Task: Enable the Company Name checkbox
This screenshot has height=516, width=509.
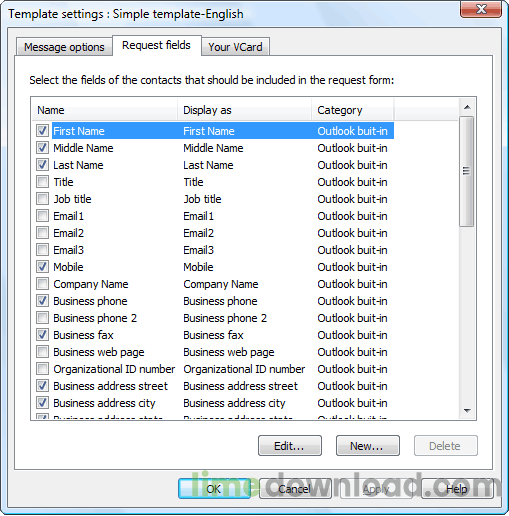Action: 42,284
